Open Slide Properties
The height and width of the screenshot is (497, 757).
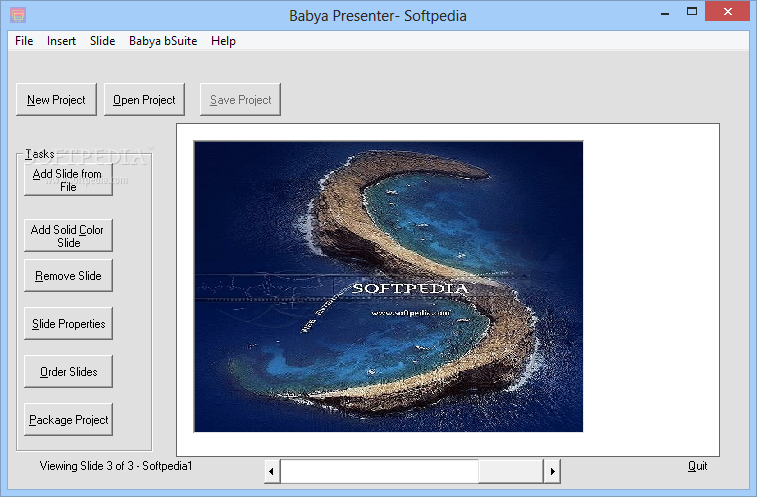click(x=68, y=324)
